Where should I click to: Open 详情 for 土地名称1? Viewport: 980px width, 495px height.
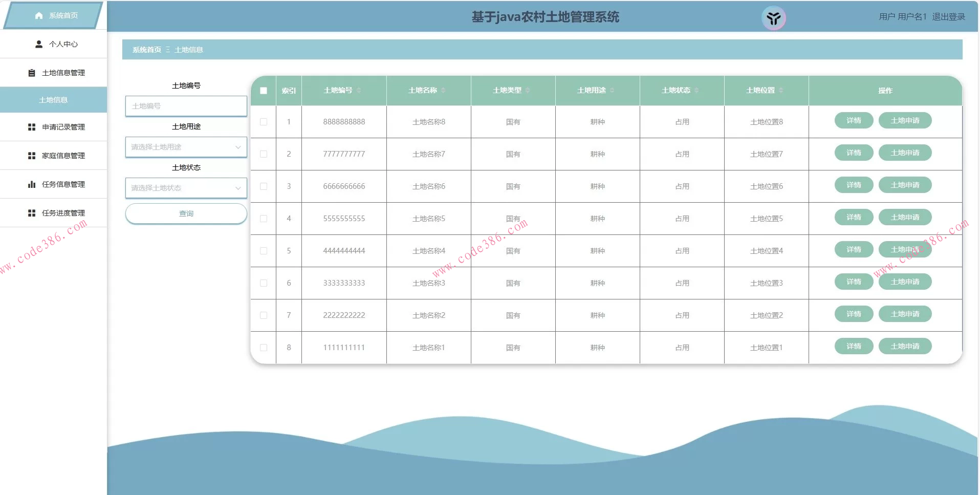[854, 347]
